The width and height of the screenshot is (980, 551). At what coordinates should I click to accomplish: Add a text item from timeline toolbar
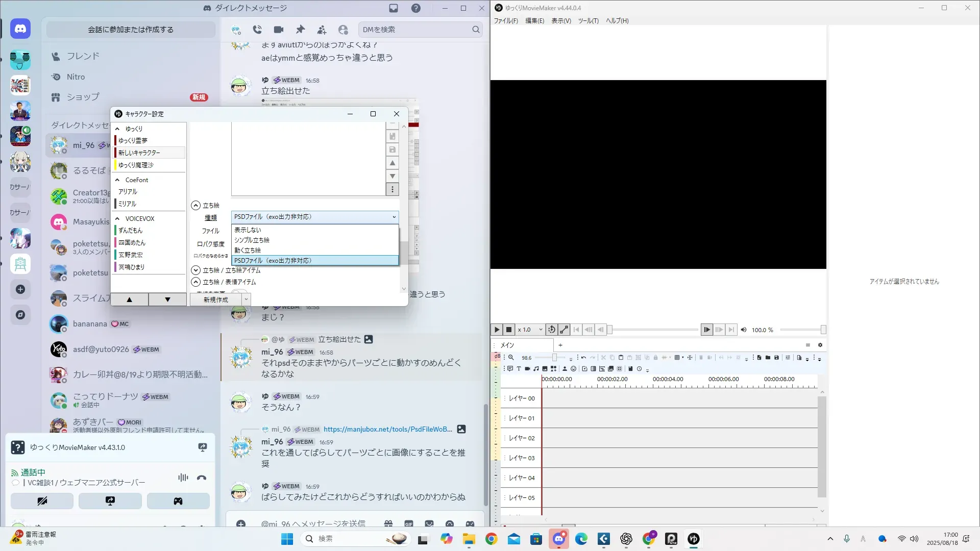click(519, 368)
